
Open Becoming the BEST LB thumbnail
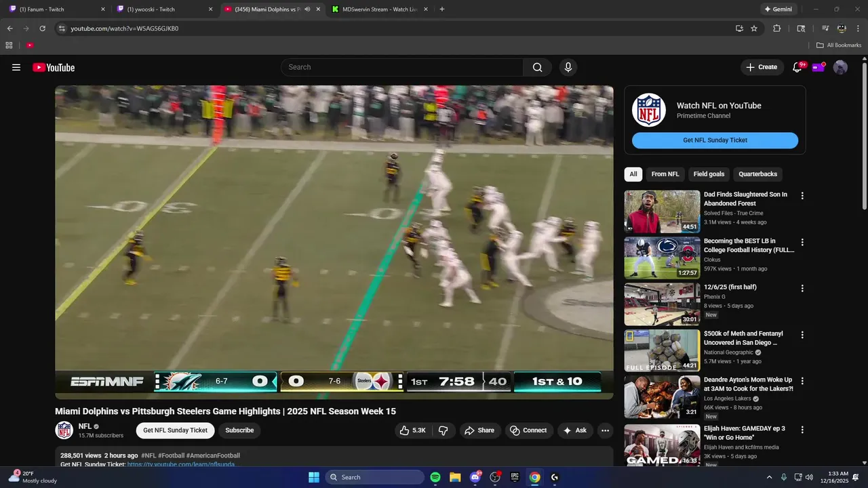[x=662, y=258]
